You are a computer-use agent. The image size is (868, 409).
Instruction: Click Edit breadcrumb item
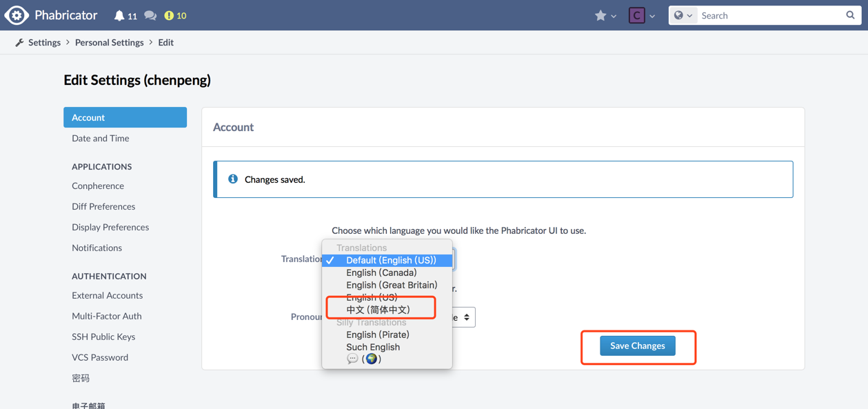coord(165,43)
